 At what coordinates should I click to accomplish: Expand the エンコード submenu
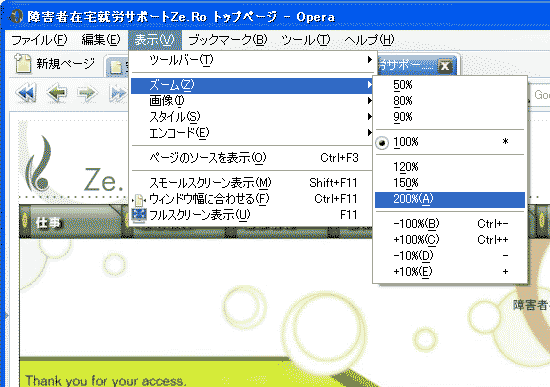(x=252, y=133)
